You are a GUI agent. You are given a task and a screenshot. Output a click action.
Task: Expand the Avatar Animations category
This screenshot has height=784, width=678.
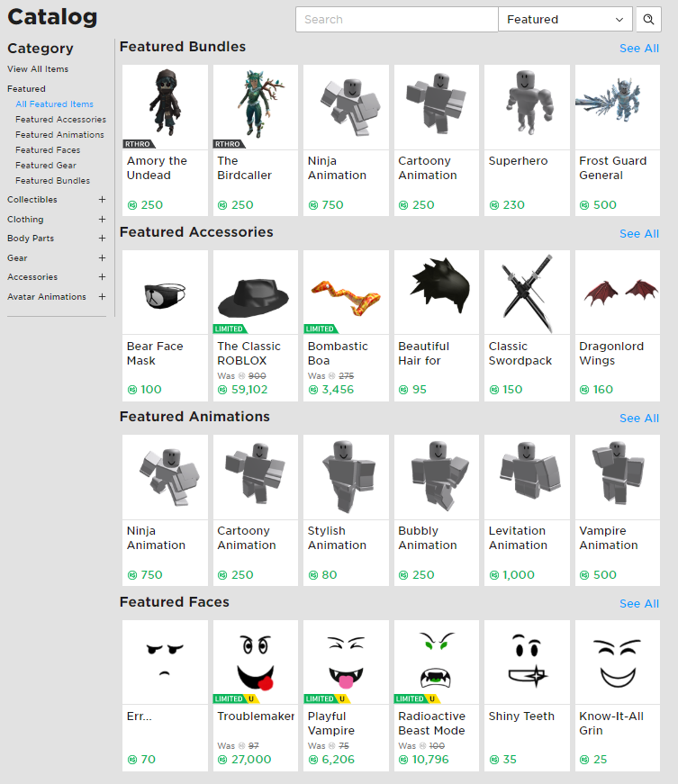(x=102, y=296)
